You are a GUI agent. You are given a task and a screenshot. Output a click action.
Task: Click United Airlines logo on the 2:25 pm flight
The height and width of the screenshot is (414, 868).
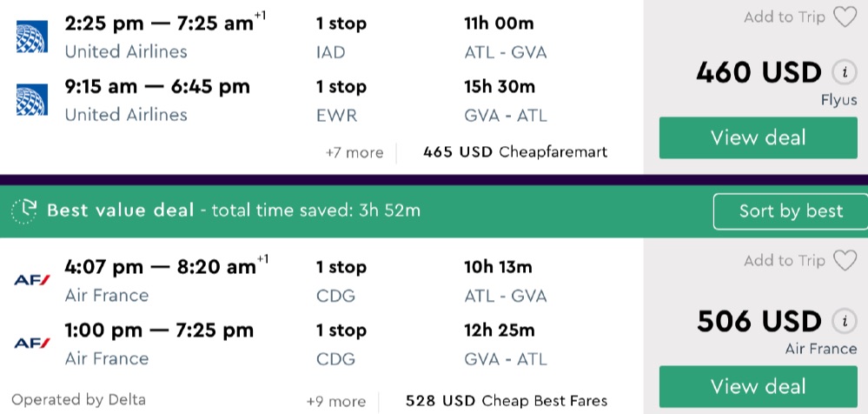(x=31, y=37)
